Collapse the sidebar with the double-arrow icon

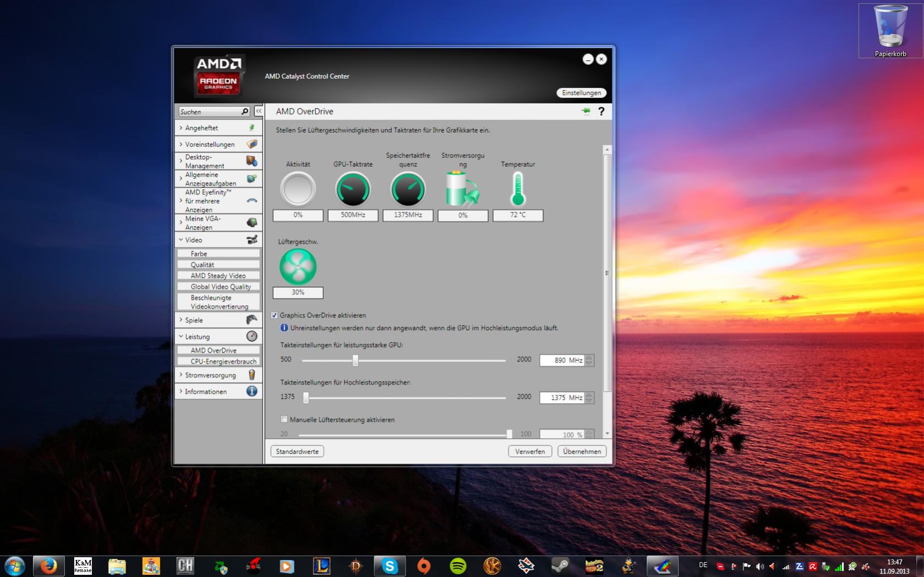(x=259, y=111)
